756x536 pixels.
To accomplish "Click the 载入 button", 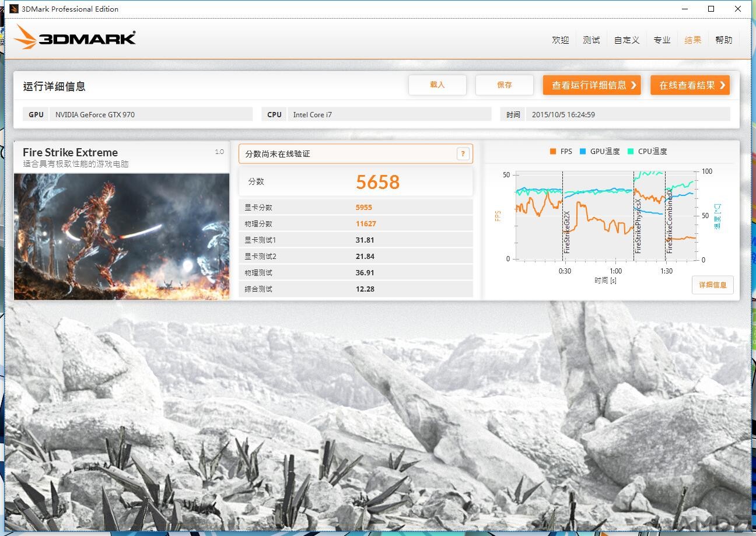I will (437, 85).
